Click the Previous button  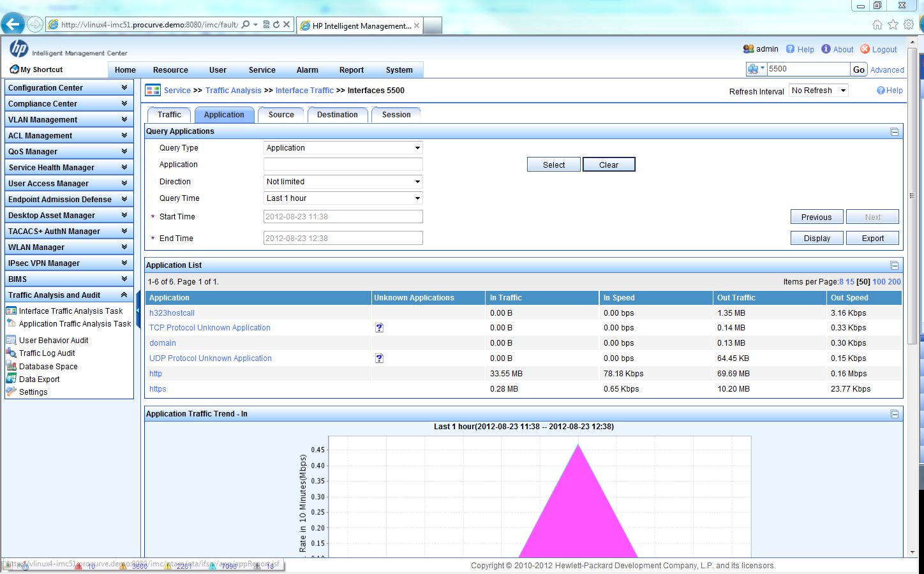coord(817,217)
